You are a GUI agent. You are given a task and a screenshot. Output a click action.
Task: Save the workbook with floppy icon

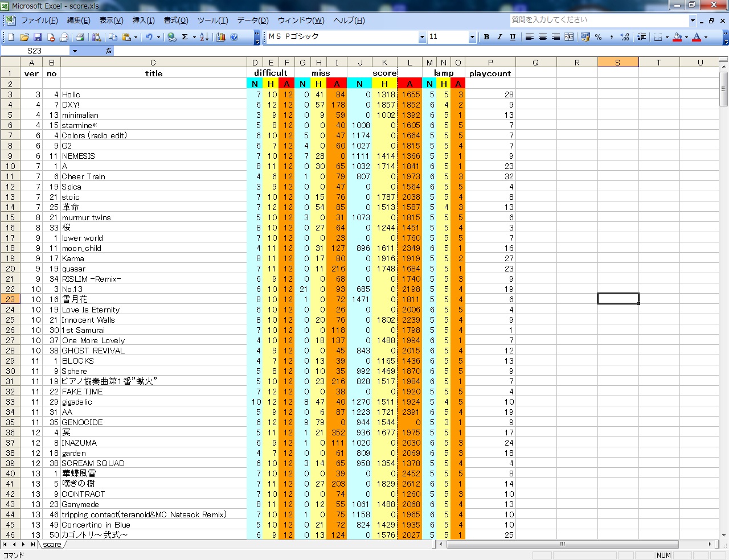point(38,37)
